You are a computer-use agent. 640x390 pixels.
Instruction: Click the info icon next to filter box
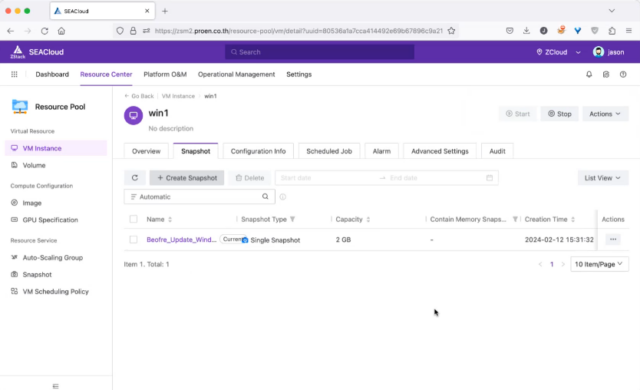282,197
